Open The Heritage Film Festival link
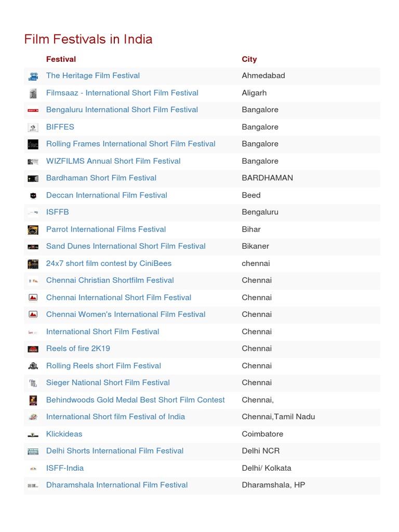The width and height of the screenshot is (399, 532). coord(92,76)
